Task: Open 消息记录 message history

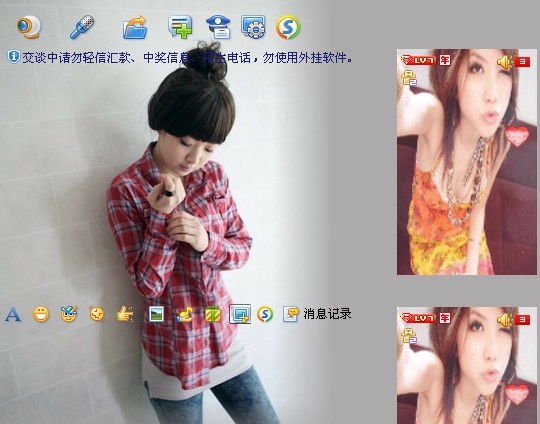Action: tap(327, 314)
